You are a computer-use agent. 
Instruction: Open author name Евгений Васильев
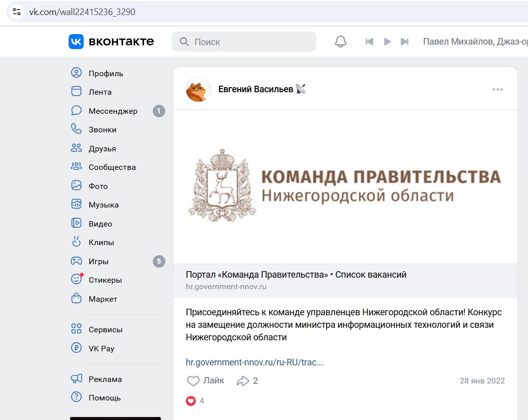[255, 89]
